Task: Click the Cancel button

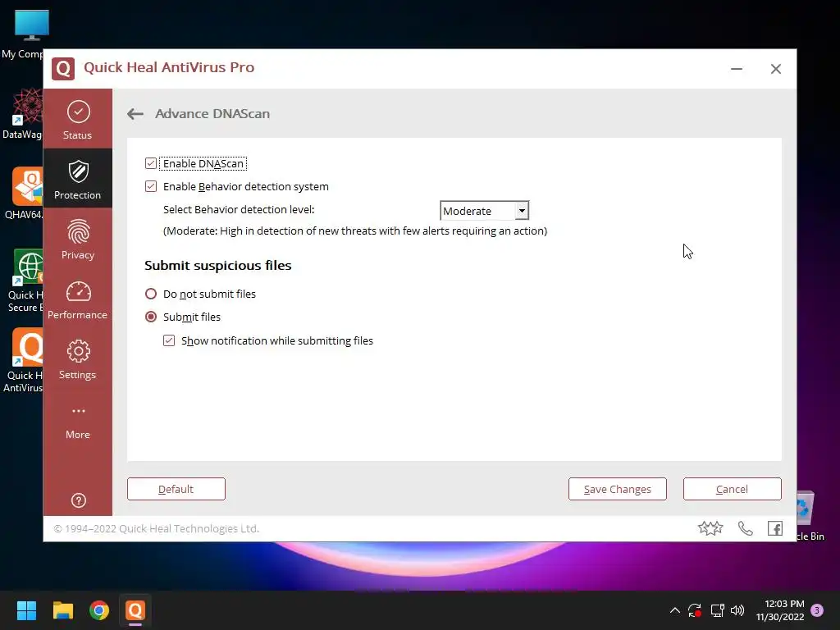Action: click(x=732, y=489)
